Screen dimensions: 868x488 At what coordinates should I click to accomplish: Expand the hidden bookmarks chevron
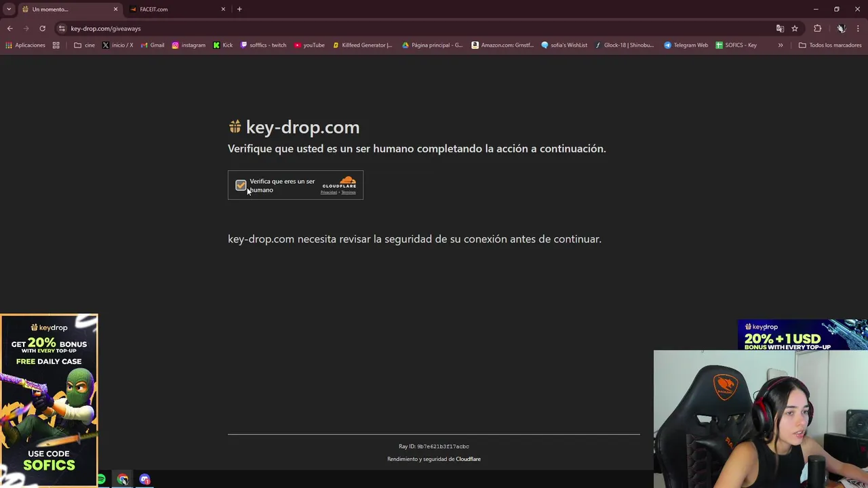[x=781, y=45]
